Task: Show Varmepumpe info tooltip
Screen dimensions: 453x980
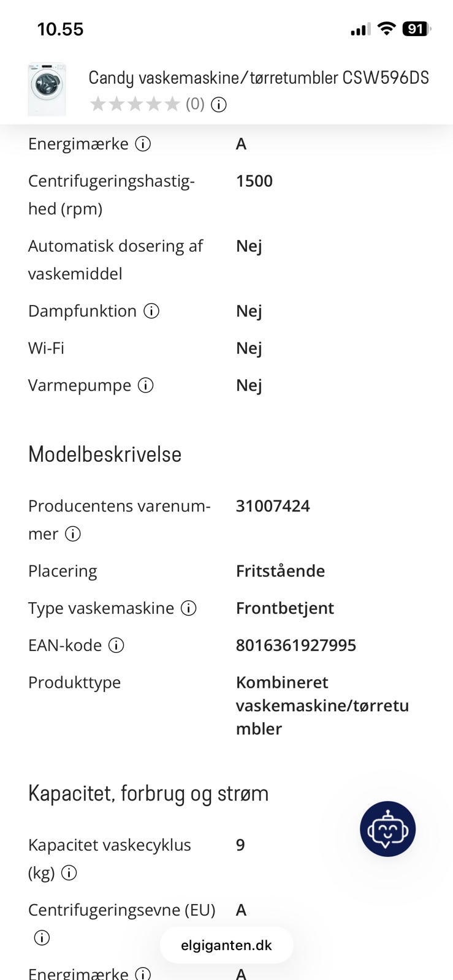Action: click(146, 385)
